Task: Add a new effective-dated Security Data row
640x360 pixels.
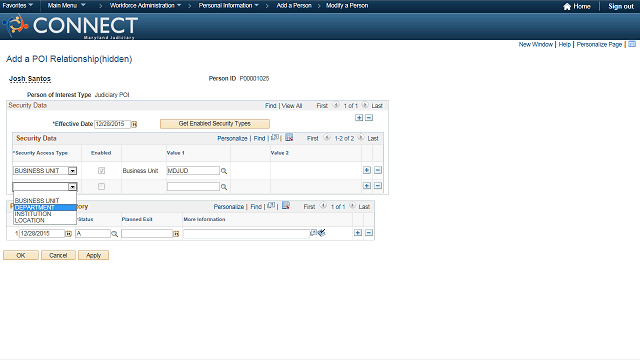Action: (x=359, y=118)
